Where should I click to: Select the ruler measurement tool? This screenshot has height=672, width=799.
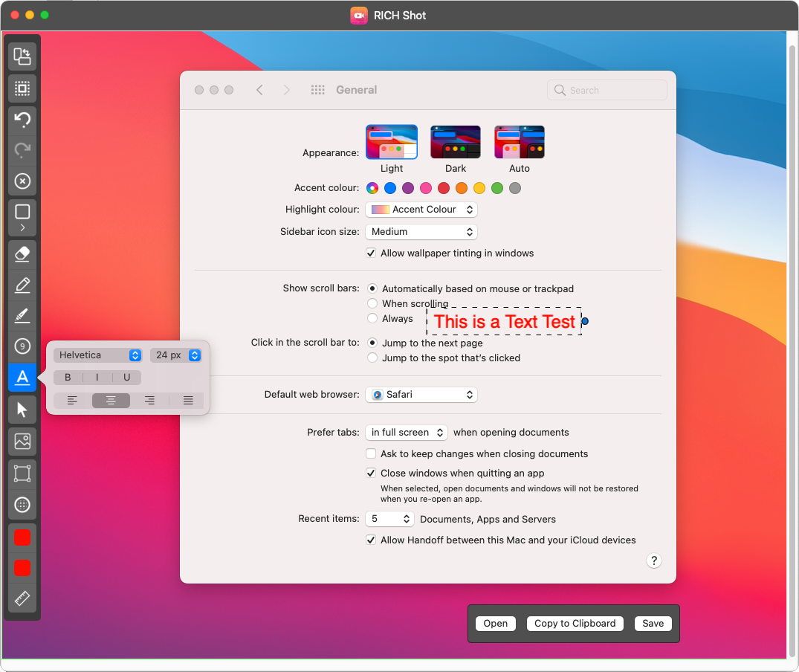[22, 598]
